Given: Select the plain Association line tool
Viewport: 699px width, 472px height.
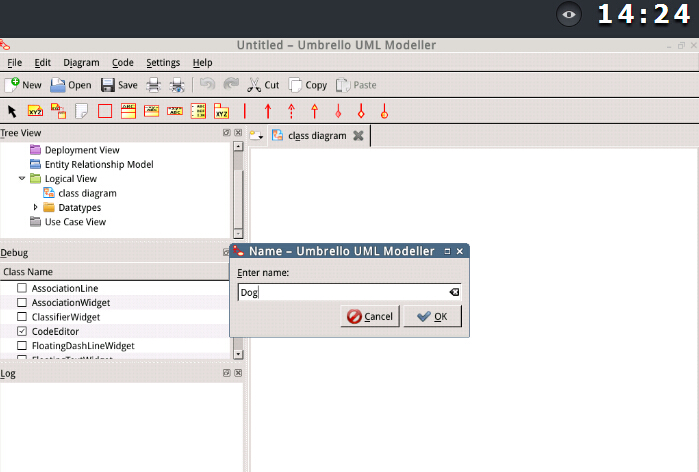Looking at the screenshot, I should point(245,111).
